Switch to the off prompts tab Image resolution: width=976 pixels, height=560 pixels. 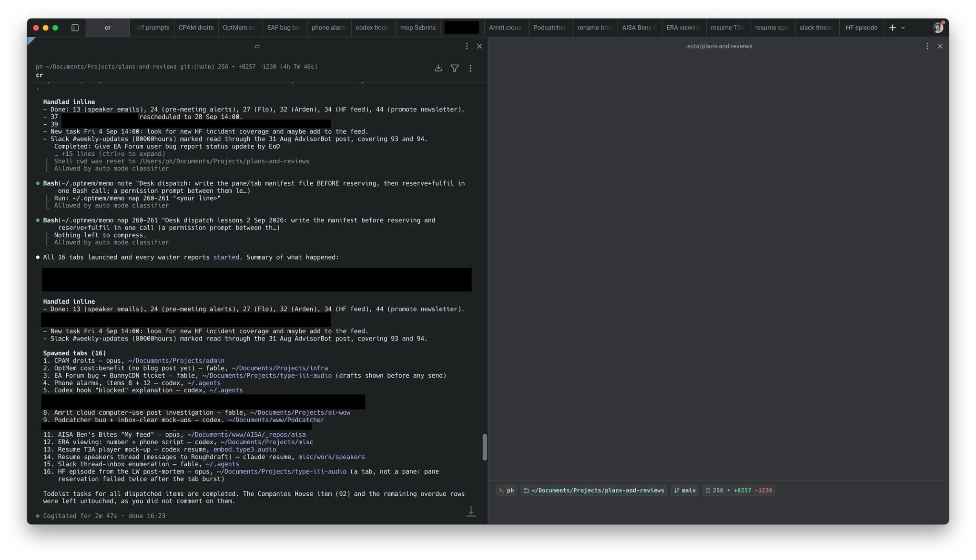pyautogui.click(x=152, y=28)
